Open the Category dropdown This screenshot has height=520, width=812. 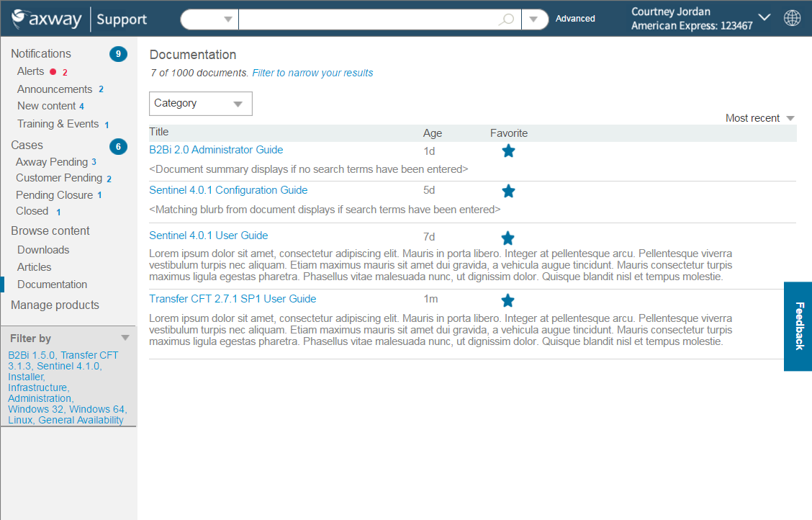point(200,104)
